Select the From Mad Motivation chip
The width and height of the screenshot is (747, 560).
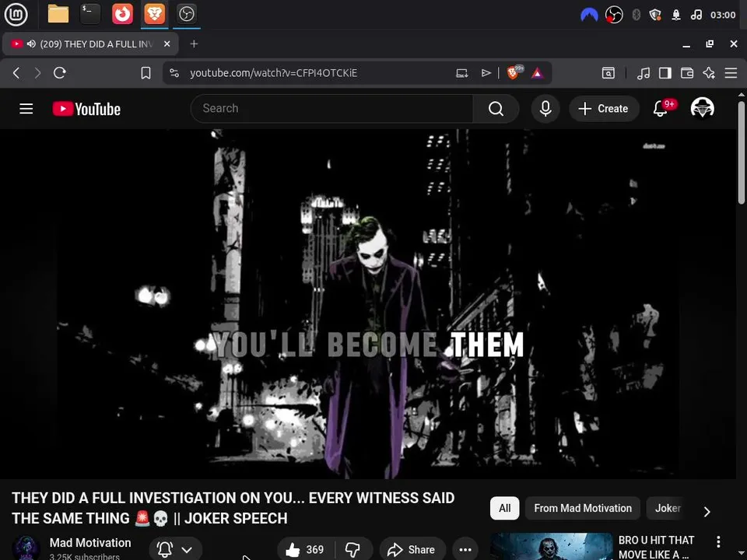583,508
